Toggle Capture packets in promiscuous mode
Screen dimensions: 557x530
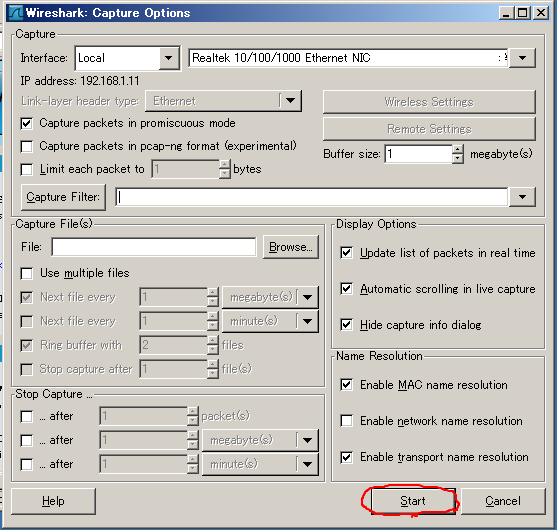tap(27, 124)
